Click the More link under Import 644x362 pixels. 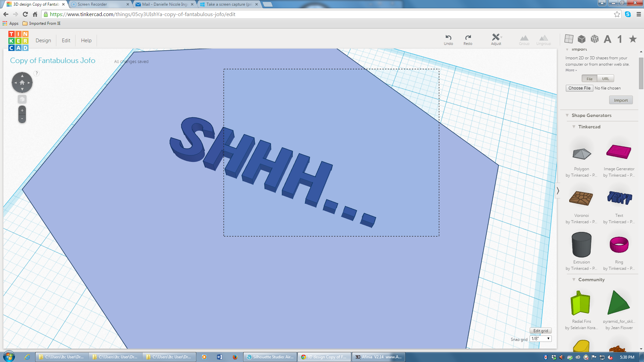point(571,70)
